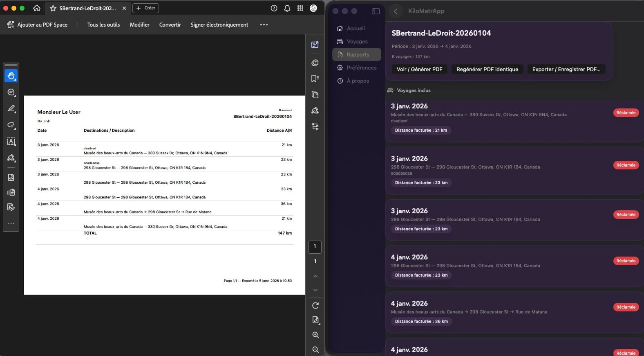Open the overflow menu after Signer électroniquement
This screenshot has height=356, width=644.
tap(264, 25)
